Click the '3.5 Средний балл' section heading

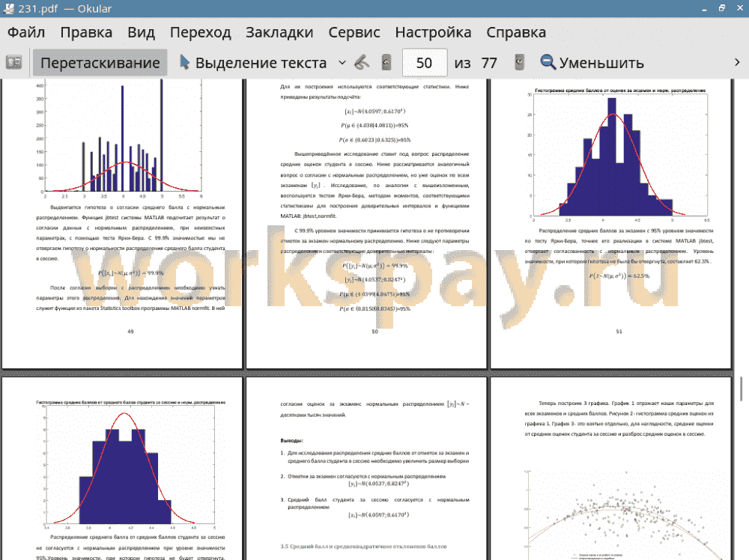[363, 547]
